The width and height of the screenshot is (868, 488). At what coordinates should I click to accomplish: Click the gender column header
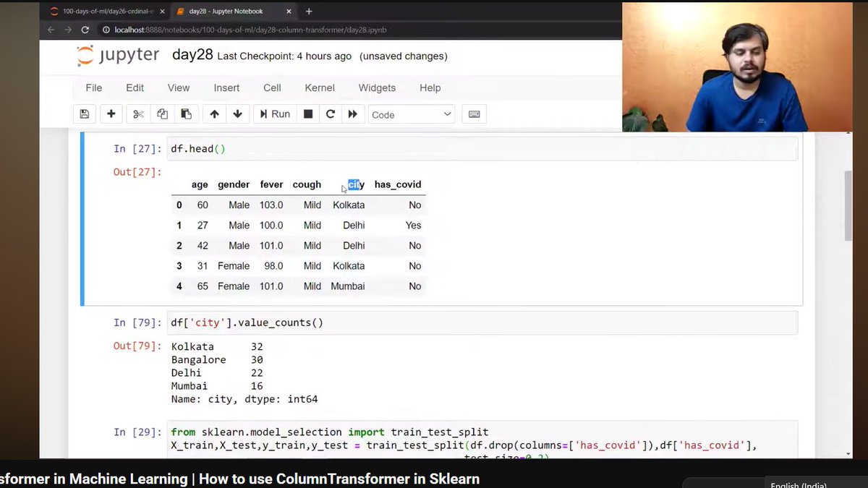point(234,184)
